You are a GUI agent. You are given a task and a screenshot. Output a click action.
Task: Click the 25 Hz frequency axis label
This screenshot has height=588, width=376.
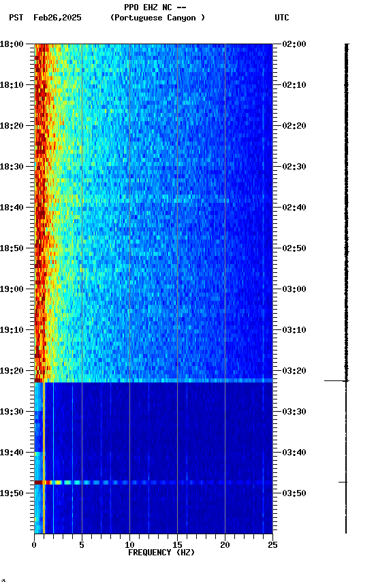(272, 546)
